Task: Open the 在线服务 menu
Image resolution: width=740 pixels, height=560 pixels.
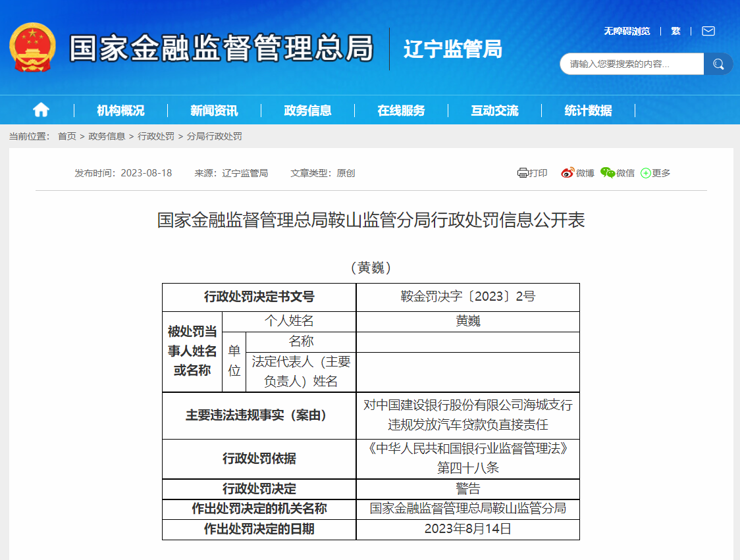Action: coord(401,111)
